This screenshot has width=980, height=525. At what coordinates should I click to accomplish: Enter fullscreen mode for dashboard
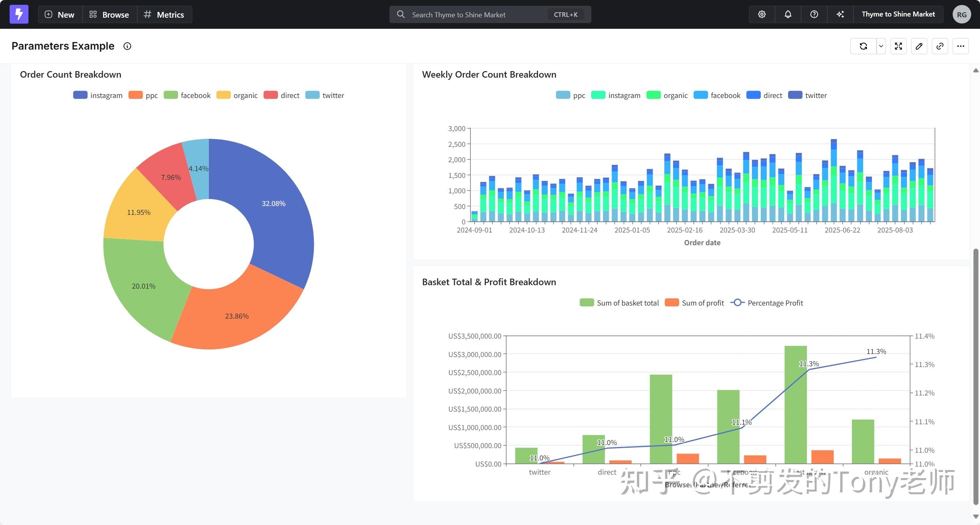(x=898, y=46)
